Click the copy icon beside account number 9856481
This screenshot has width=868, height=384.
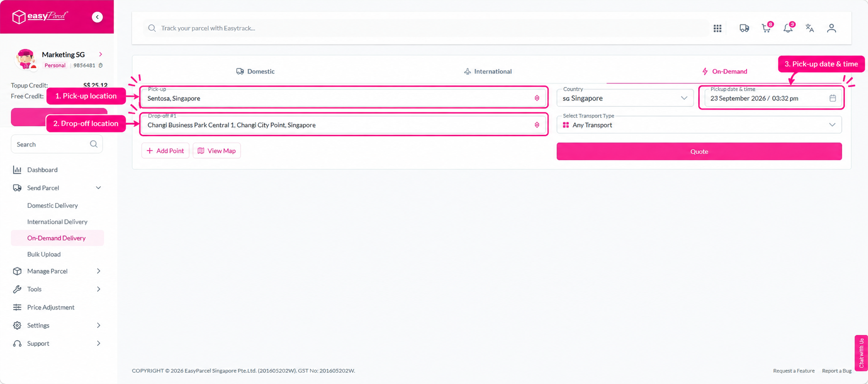101,65
